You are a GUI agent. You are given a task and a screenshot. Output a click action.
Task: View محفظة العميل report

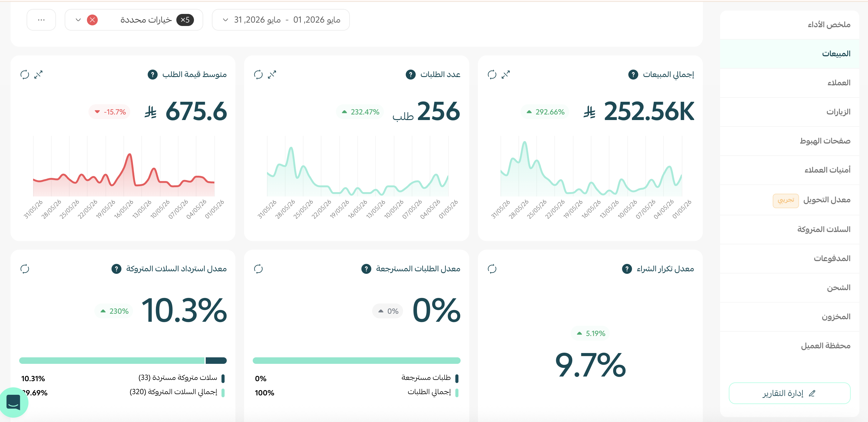coord(789,346)
